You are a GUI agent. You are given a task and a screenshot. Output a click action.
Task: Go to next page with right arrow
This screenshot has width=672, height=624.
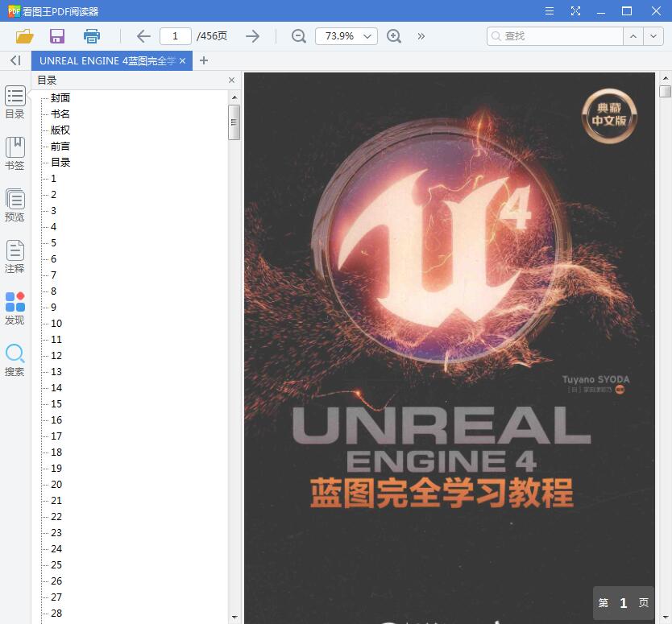[253, 36]
